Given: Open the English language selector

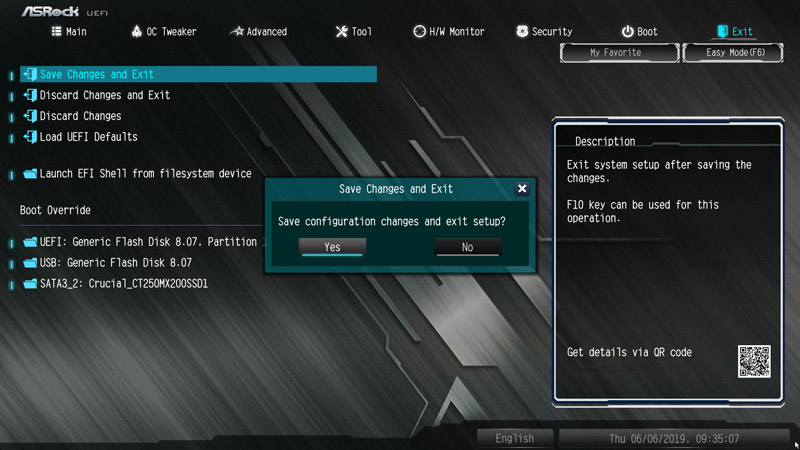Looking at the screenshot, I should [514, 438].
